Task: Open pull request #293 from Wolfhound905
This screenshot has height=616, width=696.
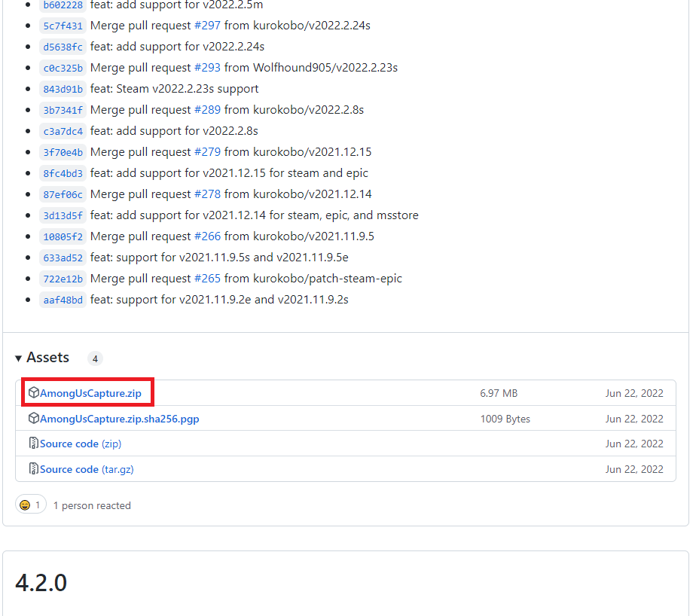Action: 207,68
